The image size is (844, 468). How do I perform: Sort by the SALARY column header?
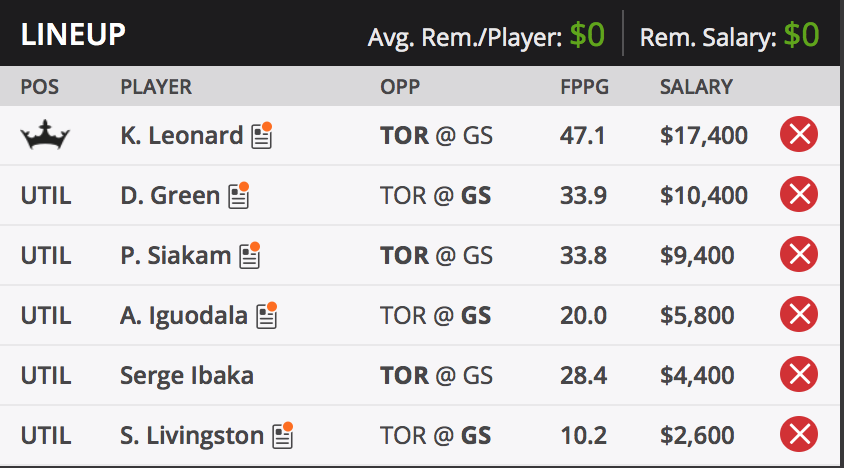click(x=696, y=87)
